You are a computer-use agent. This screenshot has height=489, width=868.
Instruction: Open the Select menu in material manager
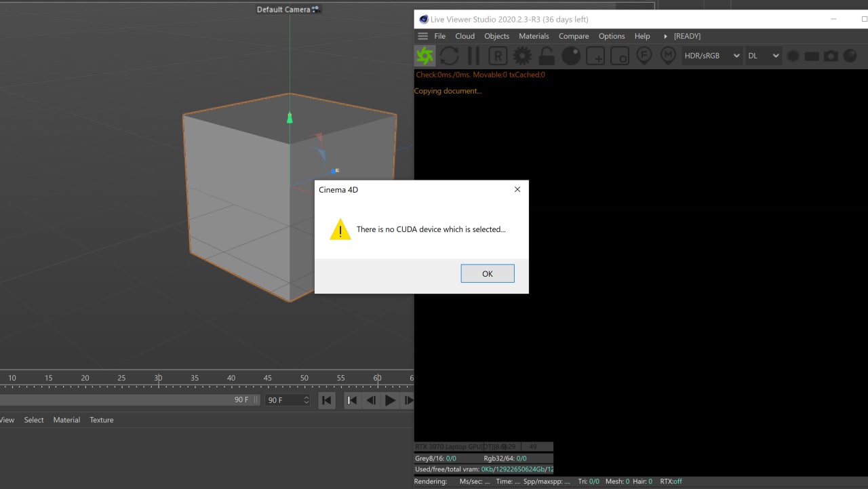[x=34, y=420]
